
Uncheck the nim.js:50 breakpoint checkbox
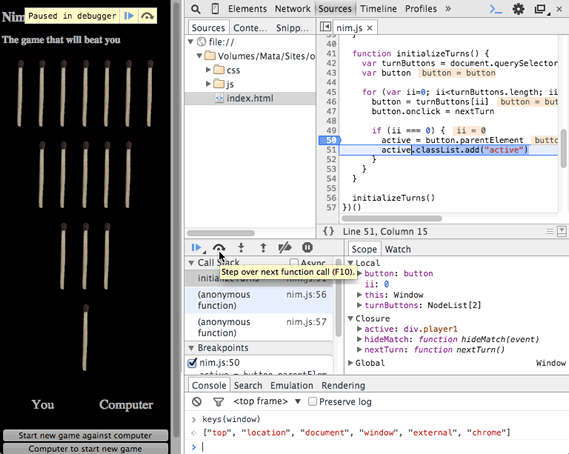click(192, 363)
